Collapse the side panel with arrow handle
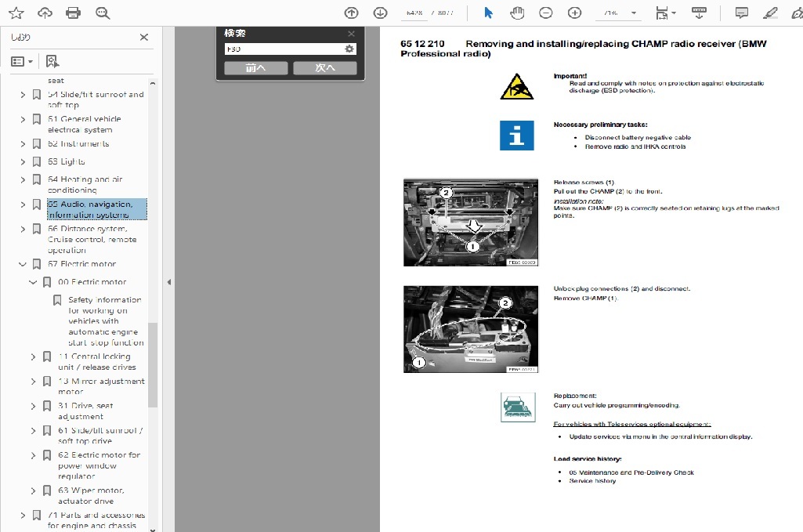Image resolution: width=803 pixels, height=532 pixels. point(169,282)
